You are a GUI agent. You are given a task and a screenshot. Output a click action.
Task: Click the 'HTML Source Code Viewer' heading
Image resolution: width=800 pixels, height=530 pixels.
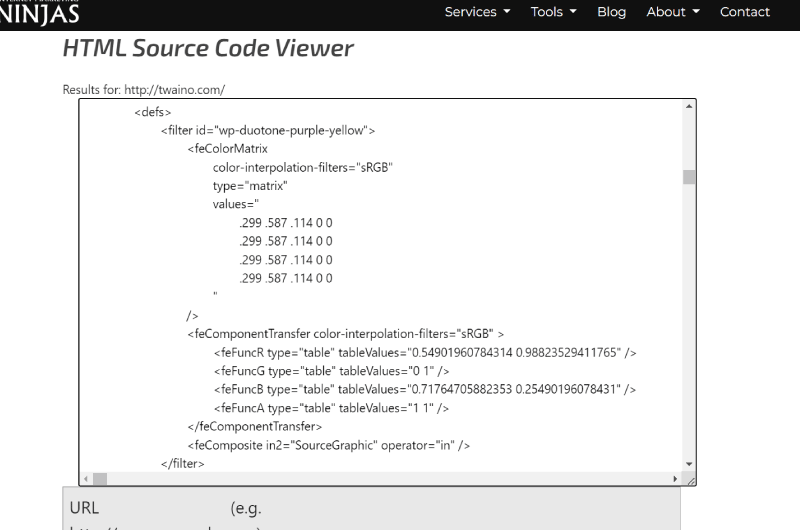(x=208, y=48)
